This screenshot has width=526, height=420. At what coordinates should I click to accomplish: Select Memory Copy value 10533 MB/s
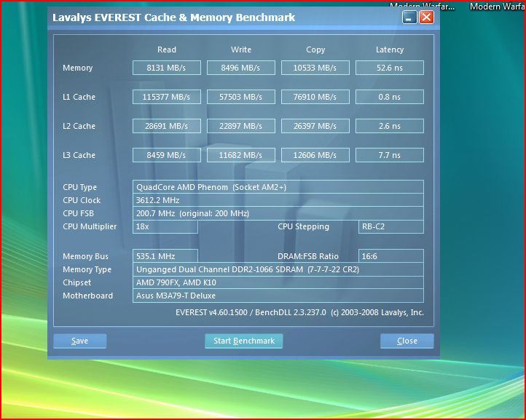(x=315, y=68)
